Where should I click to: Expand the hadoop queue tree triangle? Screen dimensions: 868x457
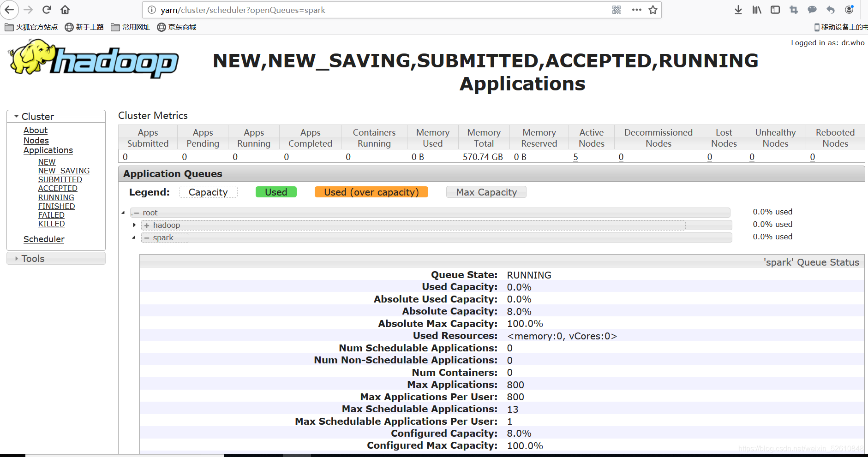click(134, 225)
